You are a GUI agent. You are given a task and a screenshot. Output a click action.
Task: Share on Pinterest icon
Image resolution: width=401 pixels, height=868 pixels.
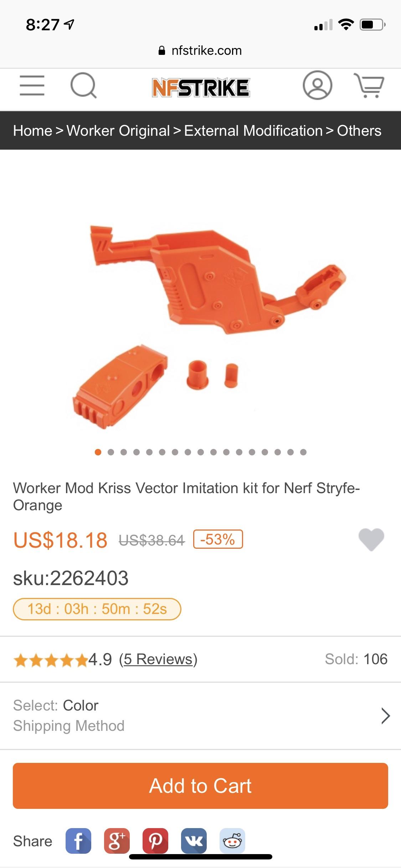[x=155, y=841]
